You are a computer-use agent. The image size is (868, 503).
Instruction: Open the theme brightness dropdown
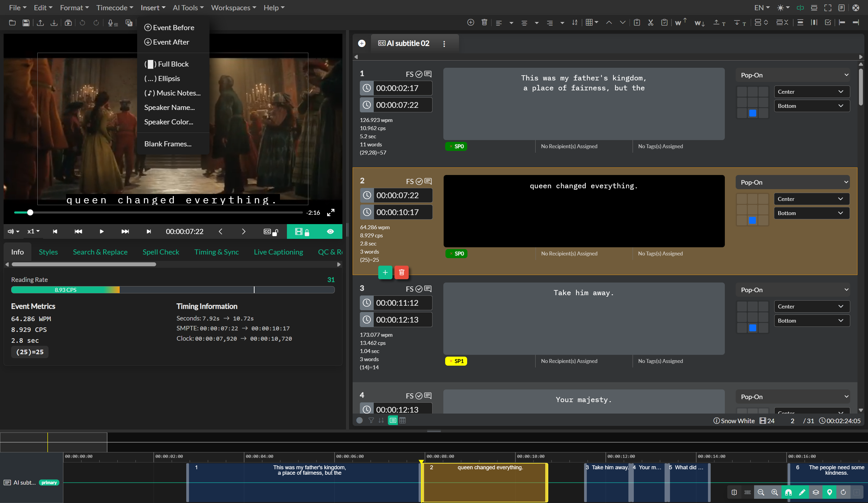tap(783, 8)
